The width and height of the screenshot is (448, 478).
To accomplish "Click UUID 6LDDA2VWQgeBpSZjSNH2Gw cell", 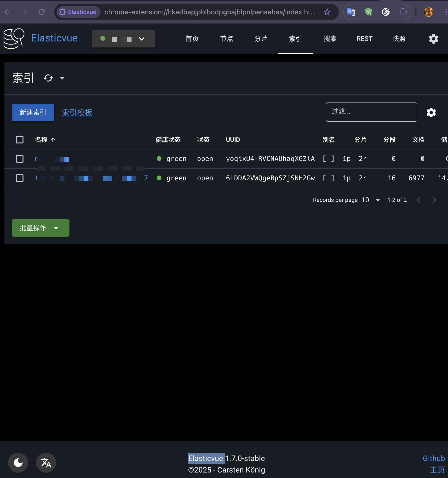I will pyautogui.click(x=270, y=178).
